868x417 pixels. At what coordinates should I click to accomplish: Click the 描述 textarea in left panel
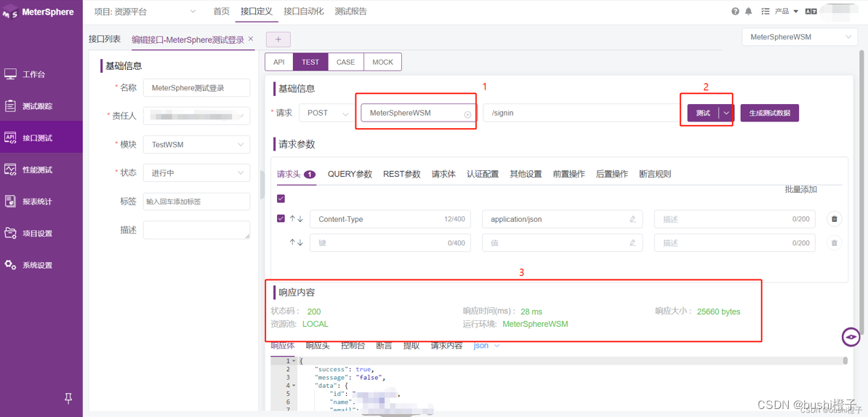click(x=196, y=230)
